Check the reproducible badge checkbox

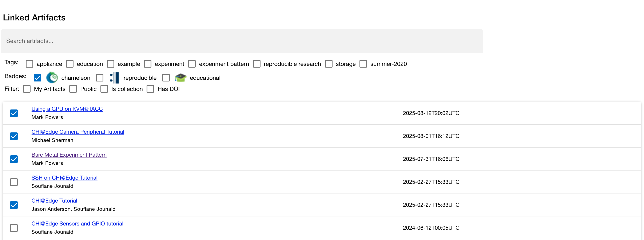click(x=99, y=78)
